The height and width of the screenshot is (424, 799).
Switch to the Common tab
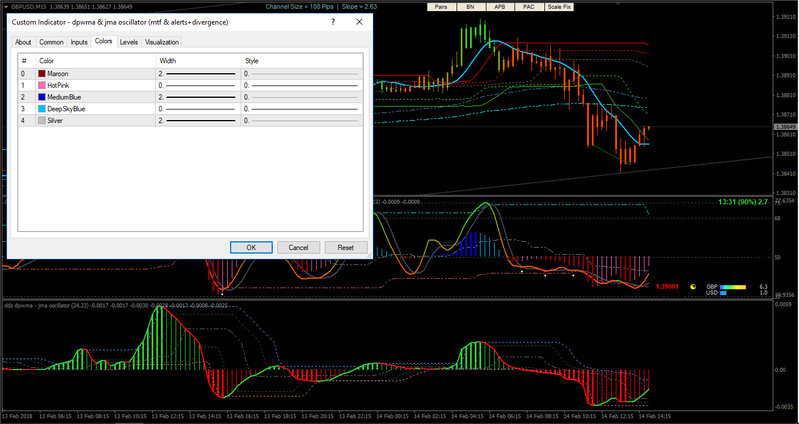(x=51, y=43)
